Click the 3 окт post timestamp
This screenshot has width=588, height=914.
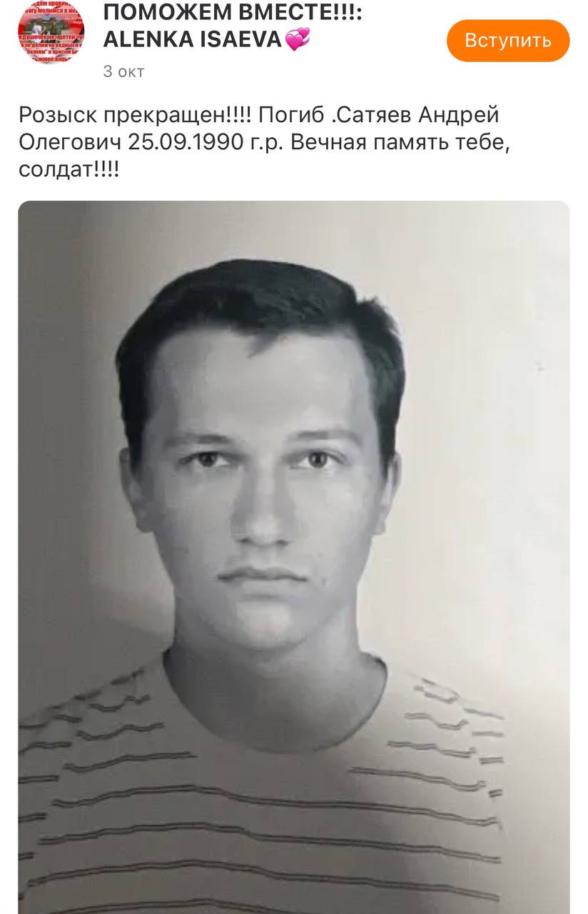[123, 71]
